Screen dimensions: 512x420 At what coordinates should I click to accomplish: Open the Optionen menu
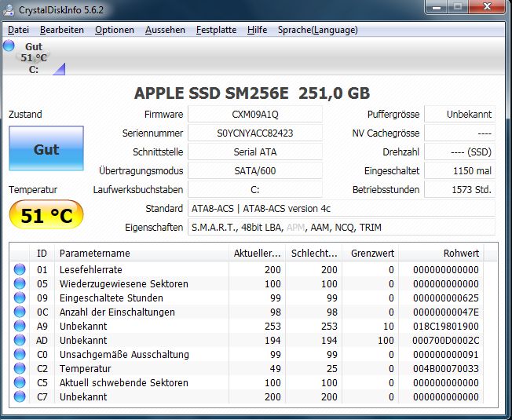pyautogui.click(x=115, y=30)
